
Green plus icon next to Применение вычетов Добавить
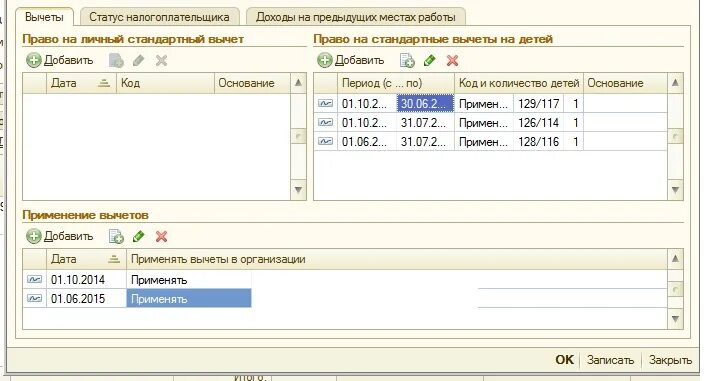[x=34, y=236]
